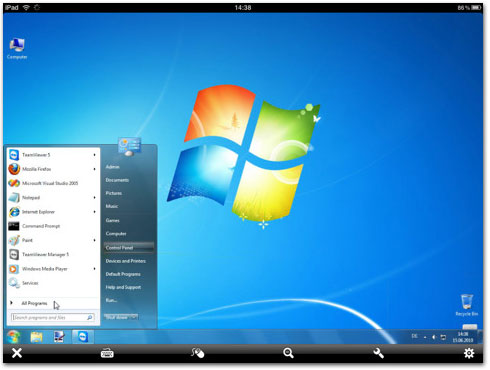
Task: Click Show desktop strip at taskbar end
Action: [480, 337]
